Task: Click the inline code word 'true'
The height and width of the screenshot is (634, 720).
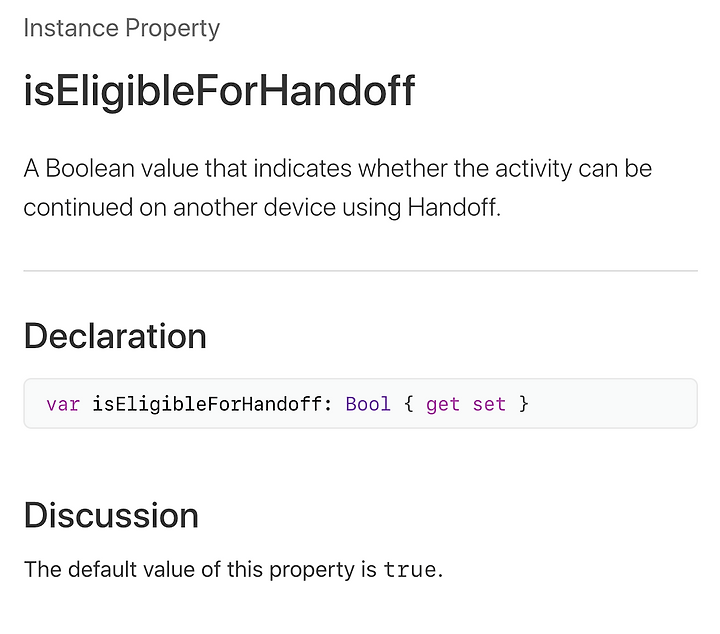Action: (x=410, y=570)
